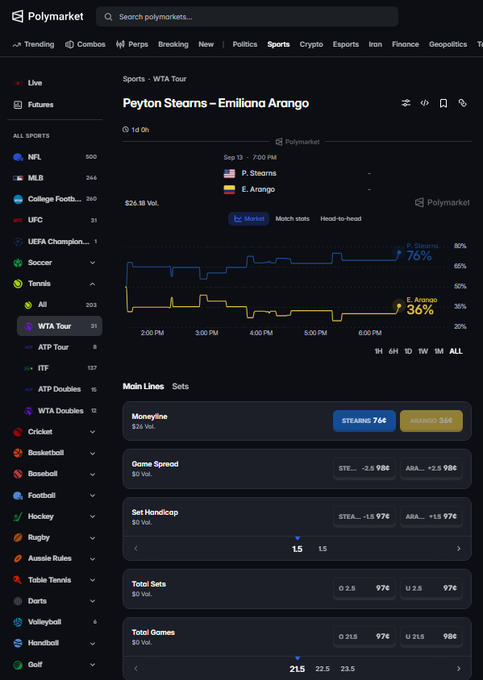Open the Sets lines tab
The image size is (483, 680).
(x=180, y=386)
